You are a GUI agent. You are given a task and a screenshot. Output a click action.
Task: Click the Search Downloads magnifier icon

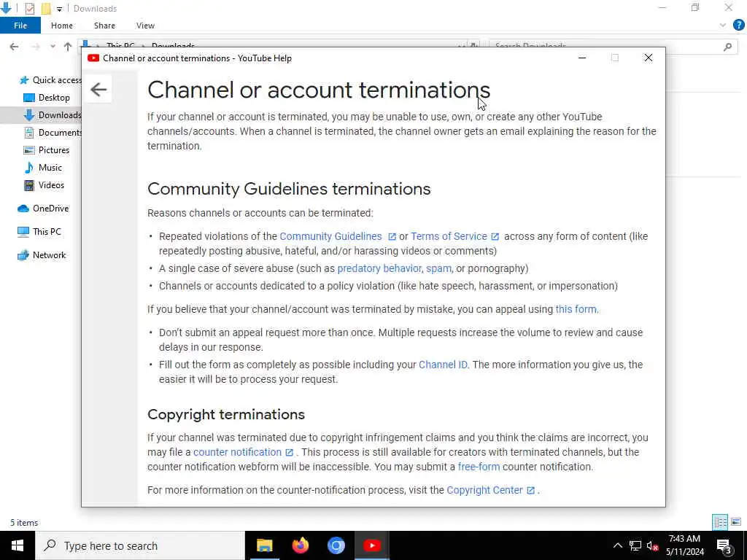727,47
